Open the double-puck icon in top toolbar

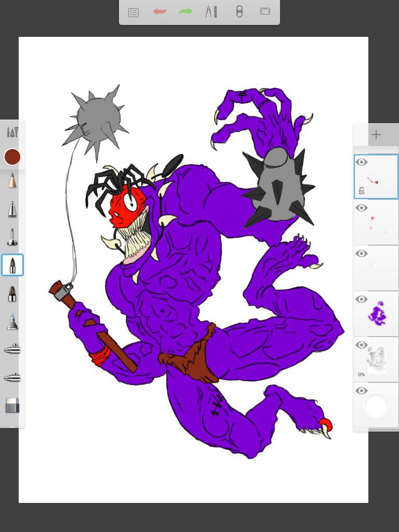[x=239, y=12]
